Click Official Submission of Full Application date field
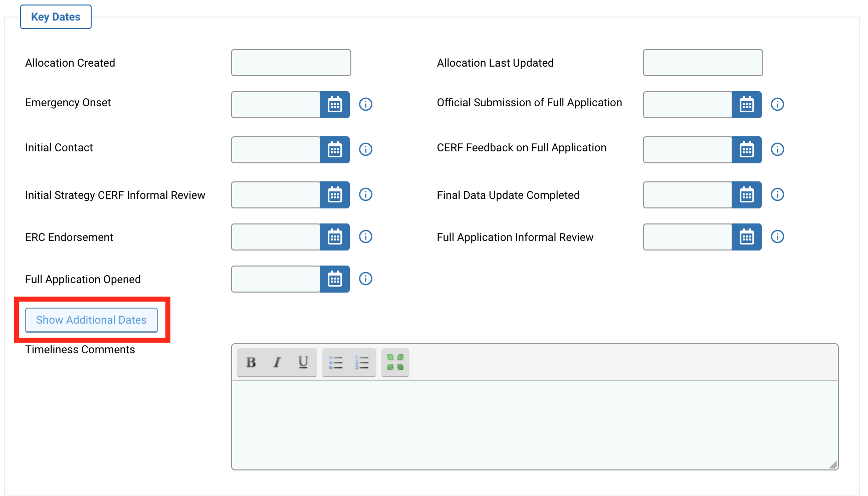This screenshot has width=868, height=496. (x=688, y=105)
